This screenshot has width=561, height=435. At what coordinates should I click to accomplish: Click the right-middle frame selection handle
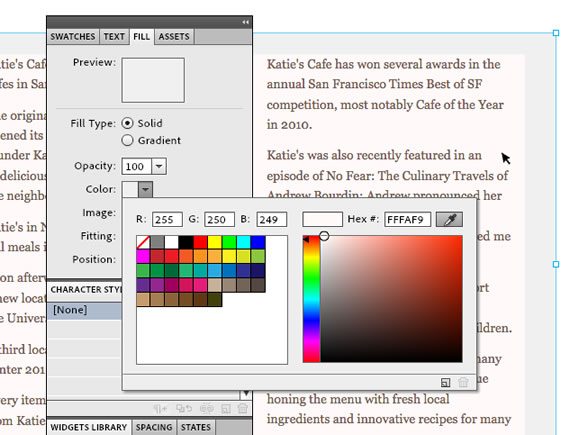coord(556,264)
